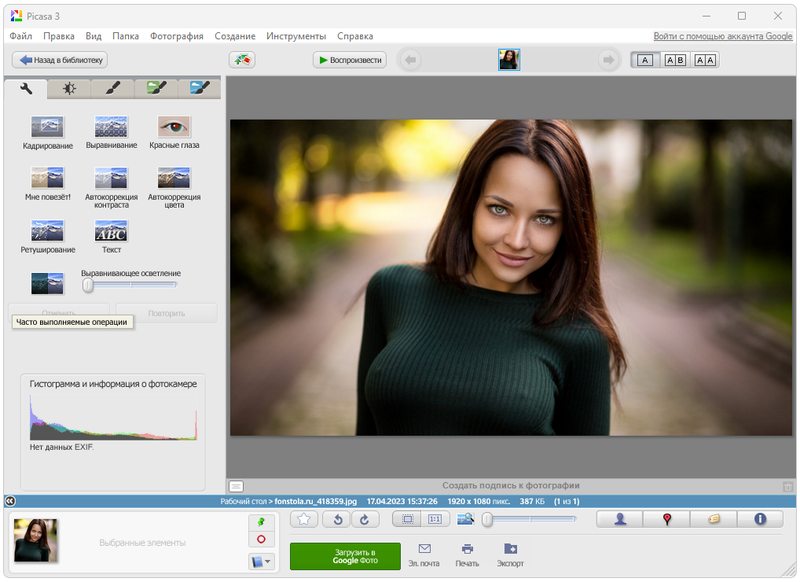Export the photo with Экспорт
Image resolution: width=800 pixels, height=582 pixels.
click(510, 554)
